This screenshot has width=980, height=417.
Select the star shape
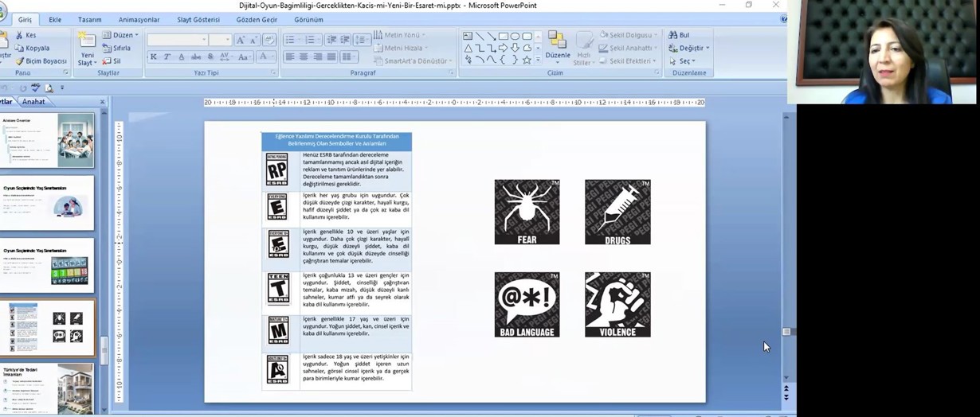click(527, 60)
